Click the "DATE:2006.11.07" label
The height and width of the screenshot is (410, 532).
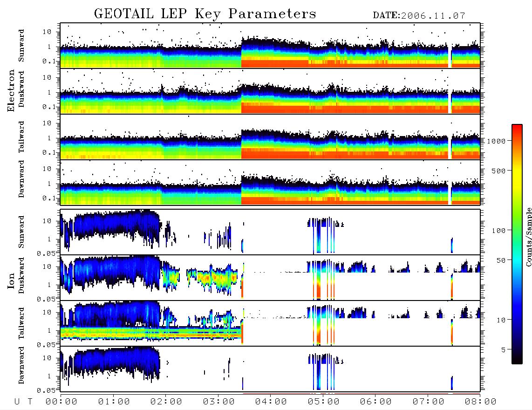click(419, 16)
